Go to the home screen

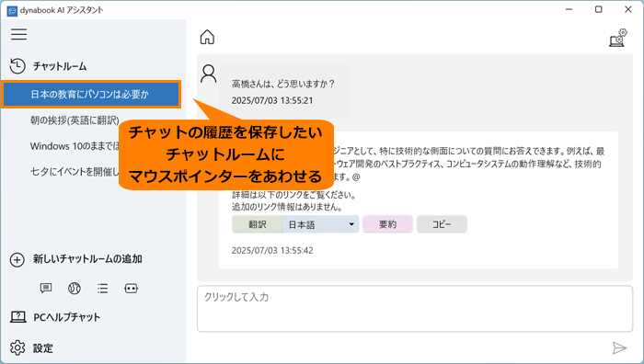pos(207,37)
